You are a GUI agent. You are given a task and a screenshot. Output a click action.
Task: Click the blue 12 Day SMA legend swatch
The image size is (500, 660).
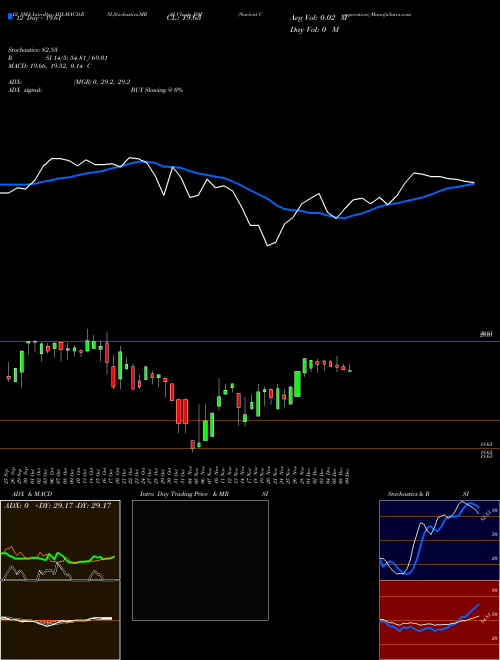11,16
